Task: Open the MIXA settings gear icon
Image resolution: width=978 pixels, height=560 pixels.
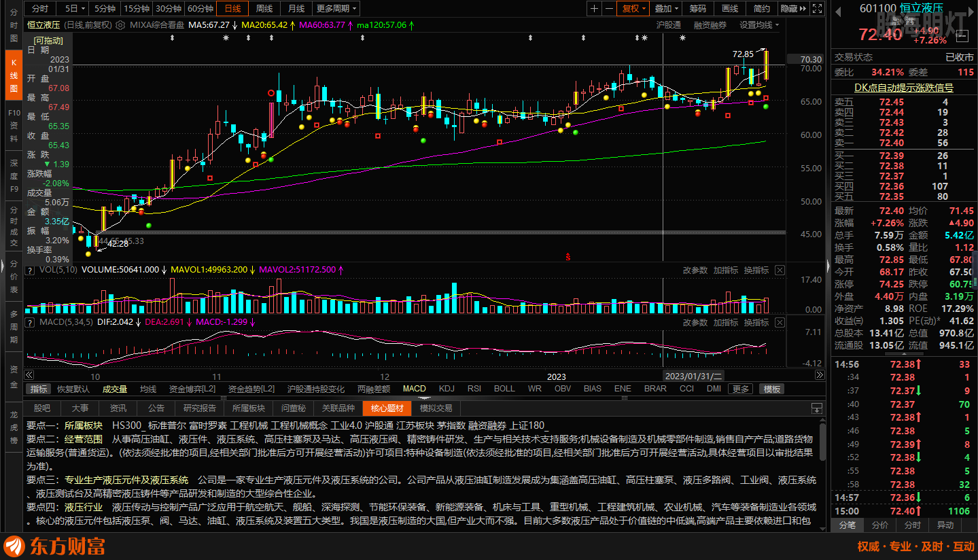Action: [120, 25]
